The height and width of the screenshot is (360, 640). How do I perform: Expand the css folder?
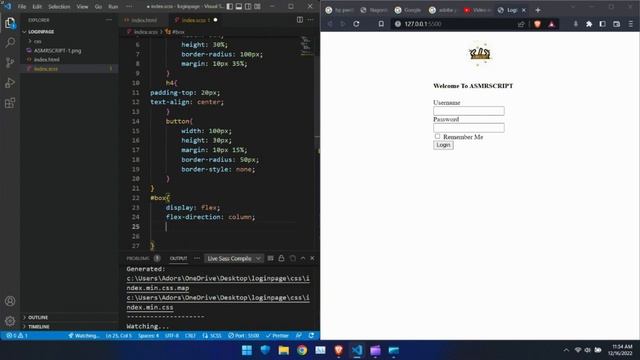pyautogui.click(x=38, y=41)
